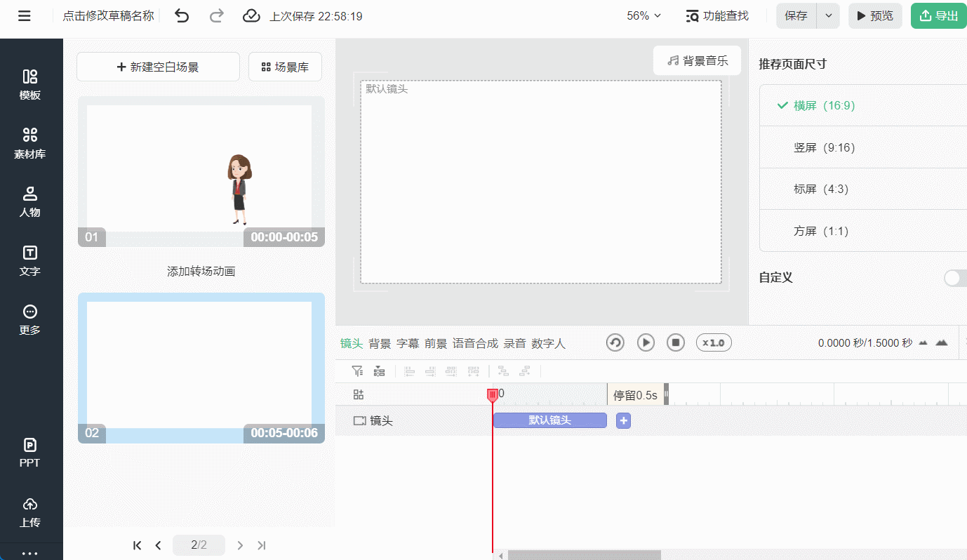Viewport: 967px width, 560px height.
Task: Click the 保存 save button
Action: click(x=796, y=15)
